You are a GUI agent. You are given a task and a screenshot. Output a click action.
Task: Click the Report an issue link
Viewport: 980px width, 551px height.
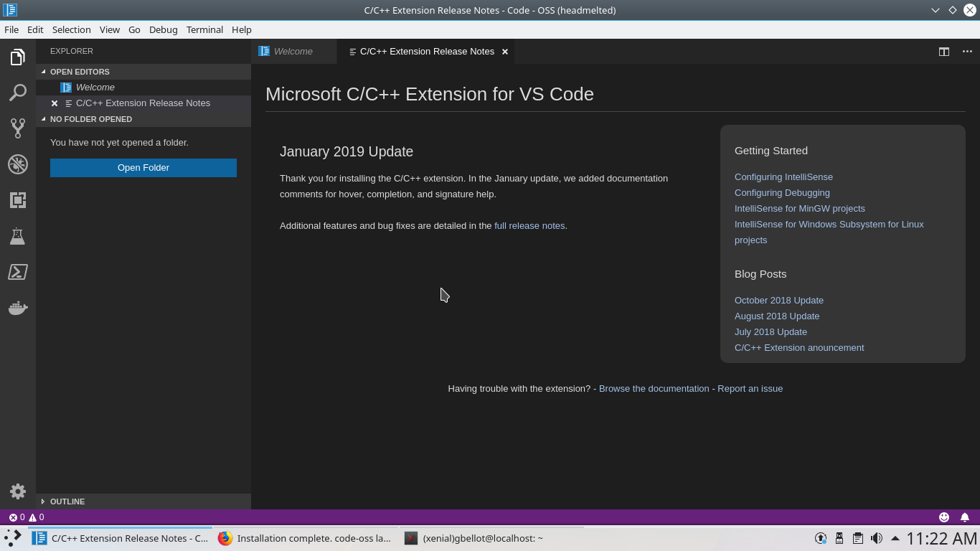750,389
